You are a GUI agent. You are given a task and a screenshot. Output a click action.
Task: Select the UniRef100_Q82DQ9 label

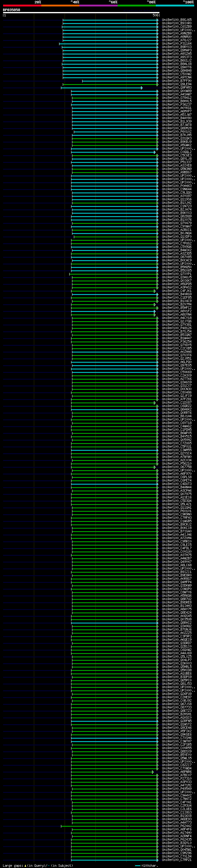coord(177,216)
